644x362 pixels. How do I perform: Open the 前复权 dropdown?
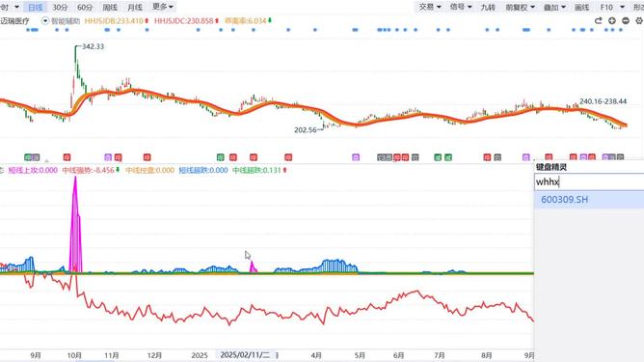520,7
